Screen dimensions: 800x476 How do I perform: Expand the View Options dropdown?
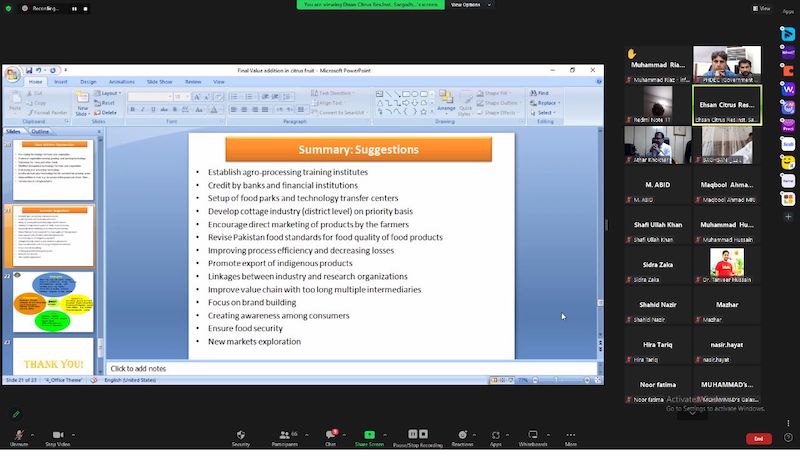coord(466,5)
